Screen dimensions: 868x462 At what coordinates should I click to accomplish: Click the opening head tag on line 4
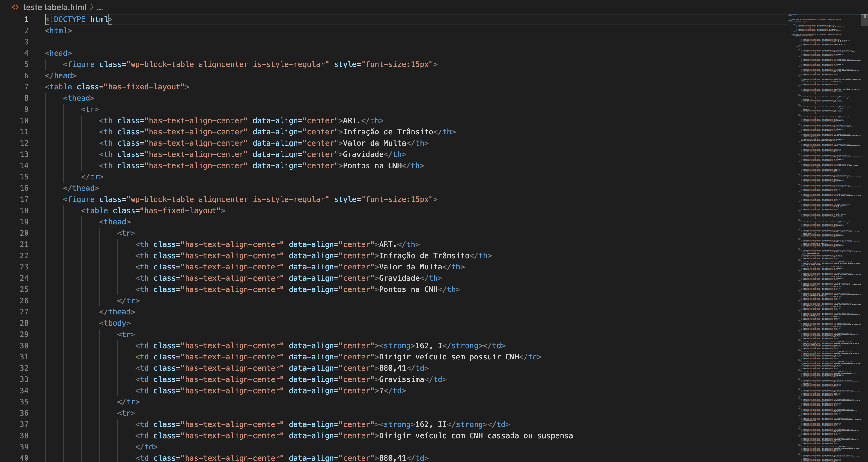click(x=59, y=53)
